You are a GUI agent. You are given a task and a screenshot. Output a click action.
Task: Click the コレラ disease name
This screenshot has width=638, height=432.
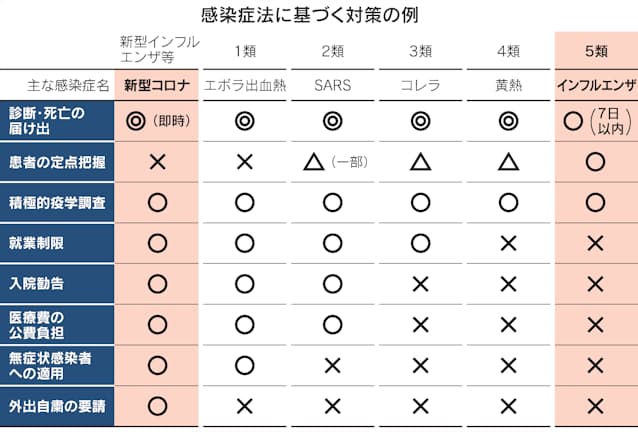point(420,85)
